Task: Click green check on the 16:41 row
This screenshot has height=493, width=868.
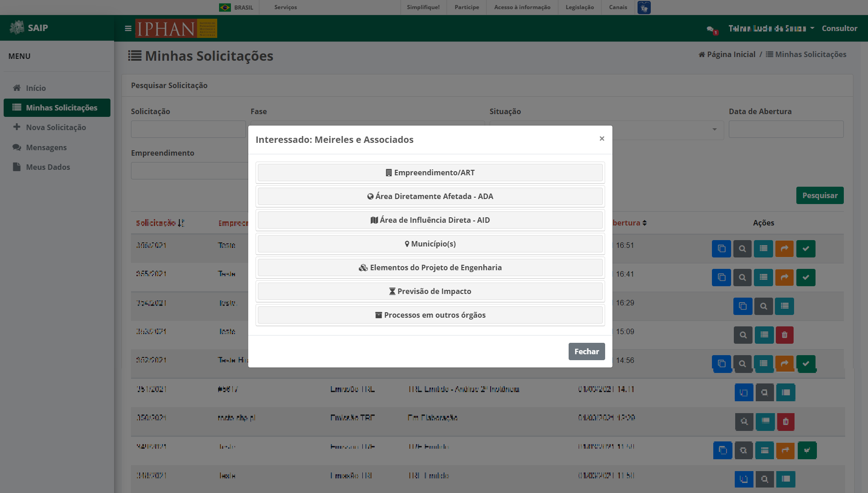Action: [806, 278]
